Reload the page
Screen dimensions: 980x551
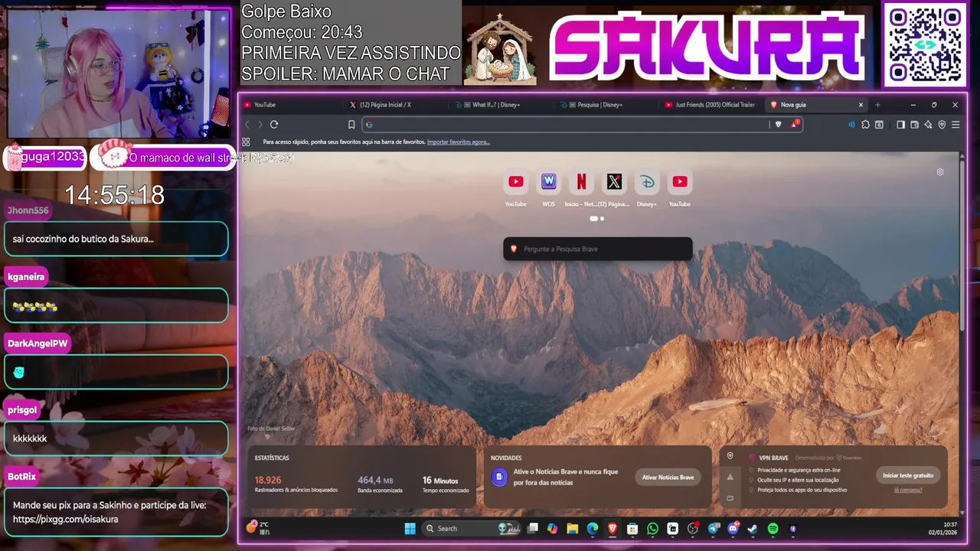click(x=274, y=125)
